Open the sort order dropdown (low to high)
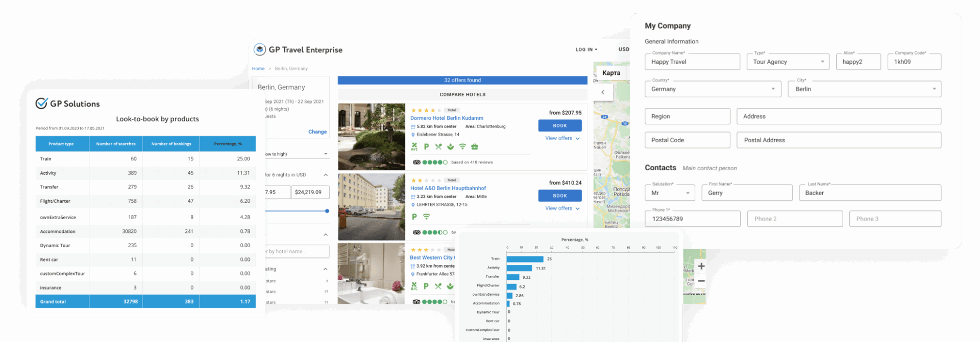The image size is (980, 342). pos(297,154)
